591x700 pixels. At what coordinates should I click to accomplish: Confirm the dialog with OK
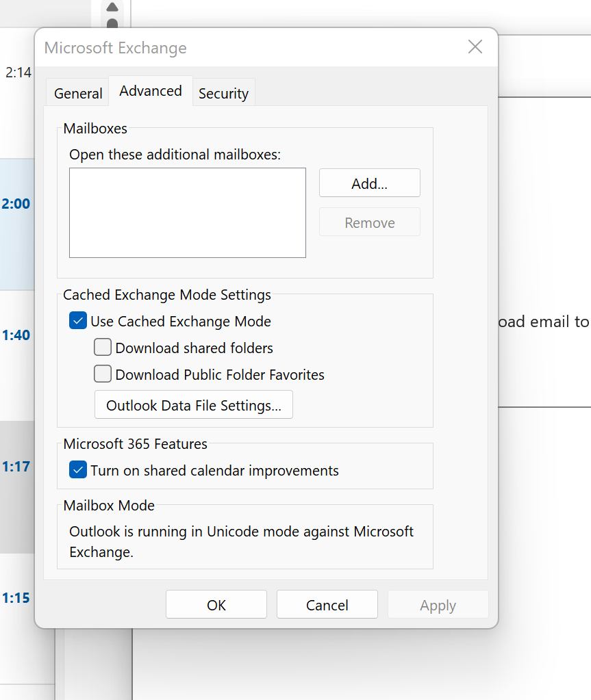pyautogui.click(x=216, y=605)
